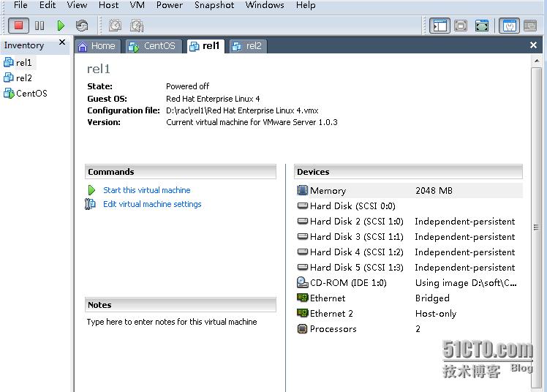Select CentOS in the Inventory

point(25,94)
